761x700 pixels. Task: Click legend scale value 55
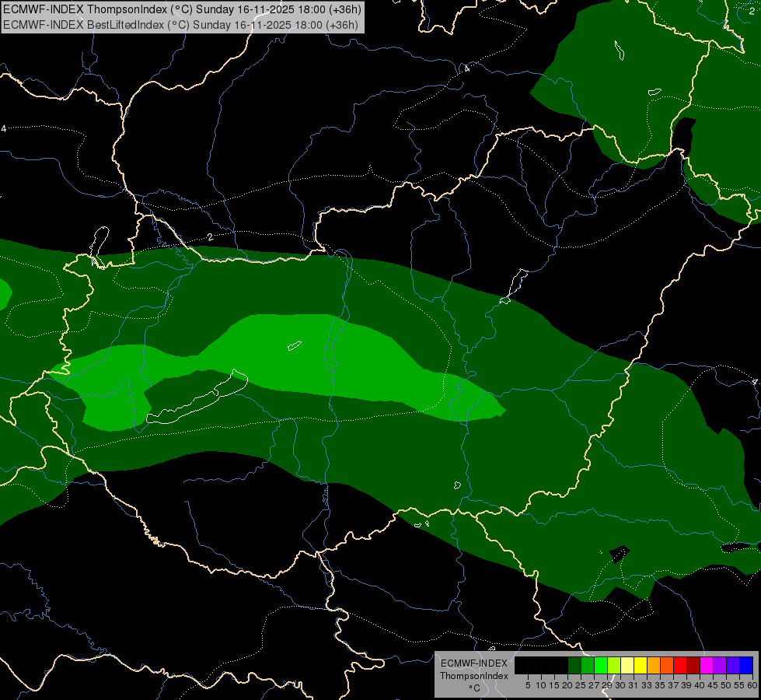coord(739,685)
